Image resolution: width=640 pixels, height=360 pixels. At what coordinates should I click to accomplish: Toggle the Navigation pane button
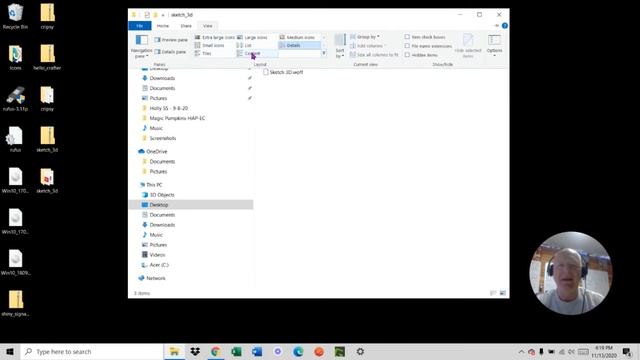pos(141,46)
